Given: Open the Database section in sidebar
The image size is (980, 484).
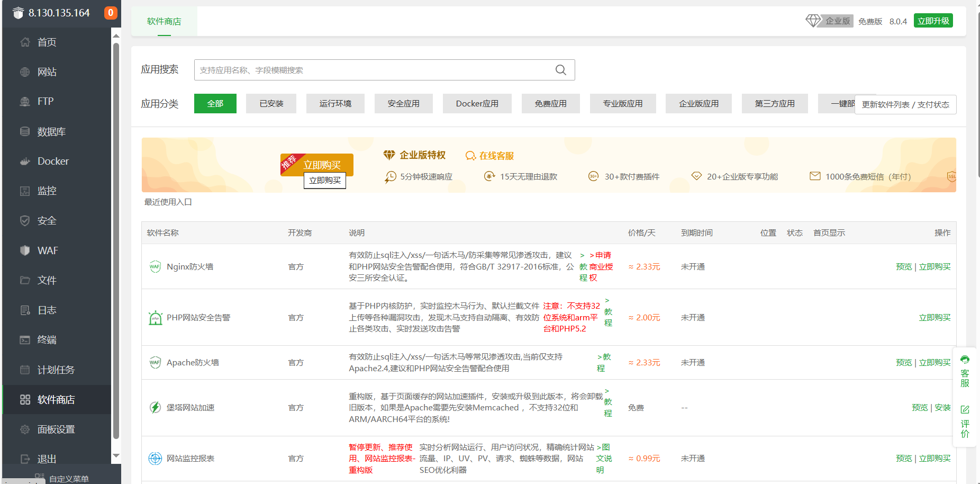Looking at the screenshot, I should tap(51, 132).
